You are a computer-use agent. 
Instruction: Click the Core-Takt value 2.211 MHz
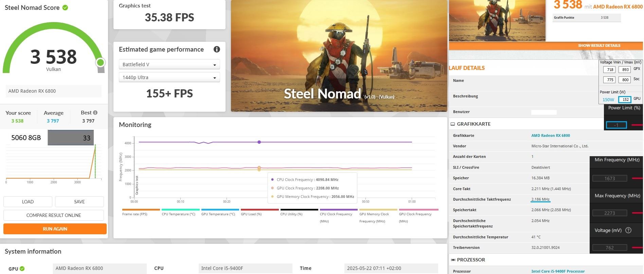(551, 189)
